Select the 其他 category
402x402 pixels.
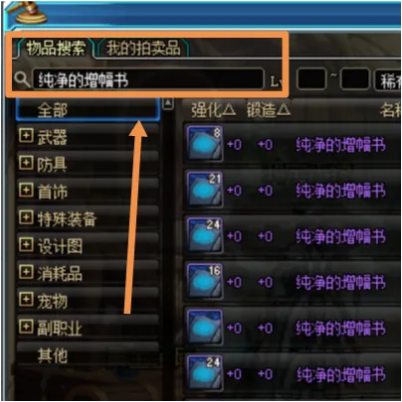coord(88,356)
